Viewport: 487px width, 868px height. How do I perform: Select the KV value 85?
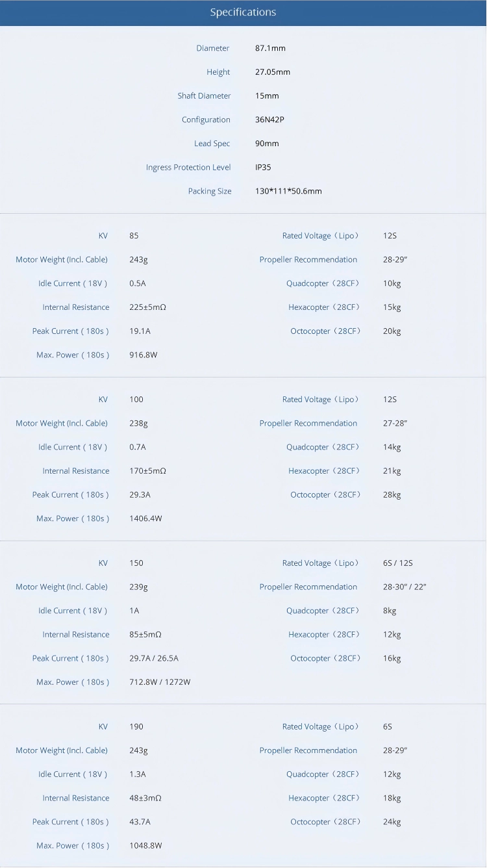pos(134,236)
